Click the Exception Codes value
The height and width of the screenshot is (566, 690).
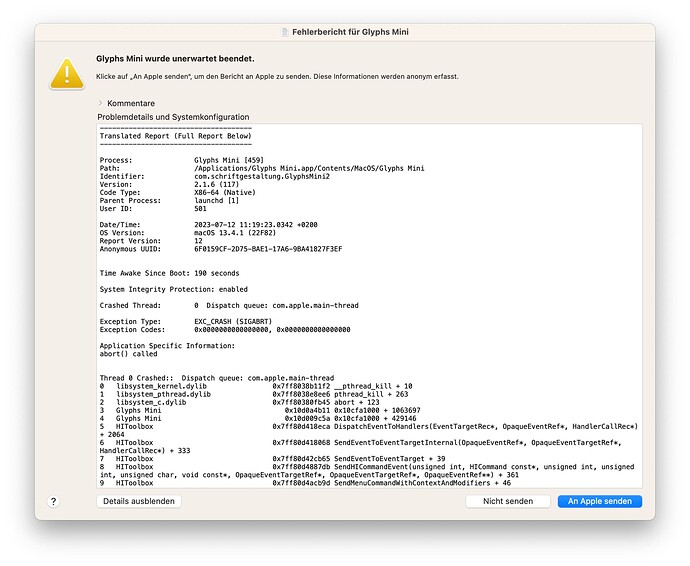(x=272, y=330)
